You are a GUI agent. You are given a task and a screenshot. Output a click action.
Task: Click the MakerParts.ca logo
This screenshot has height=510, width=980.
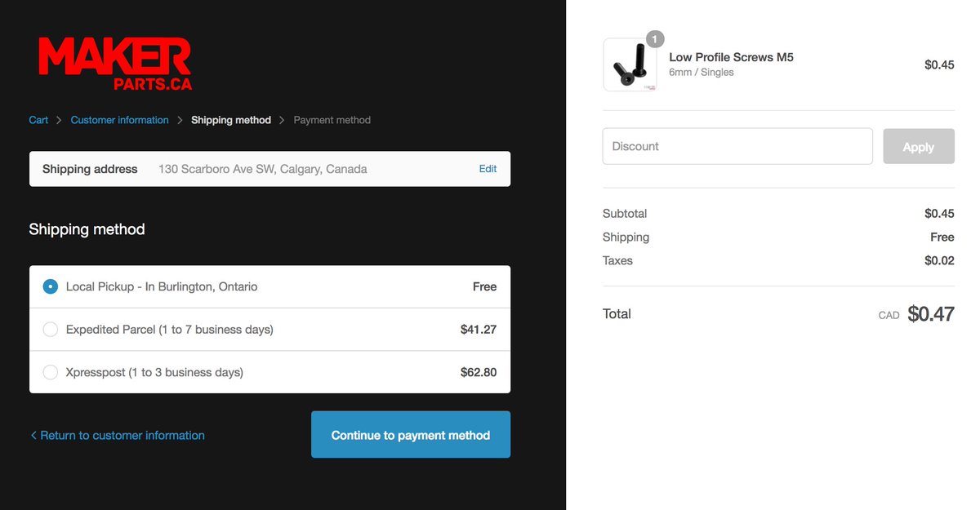pyautogui.click(x=115, y=64)
